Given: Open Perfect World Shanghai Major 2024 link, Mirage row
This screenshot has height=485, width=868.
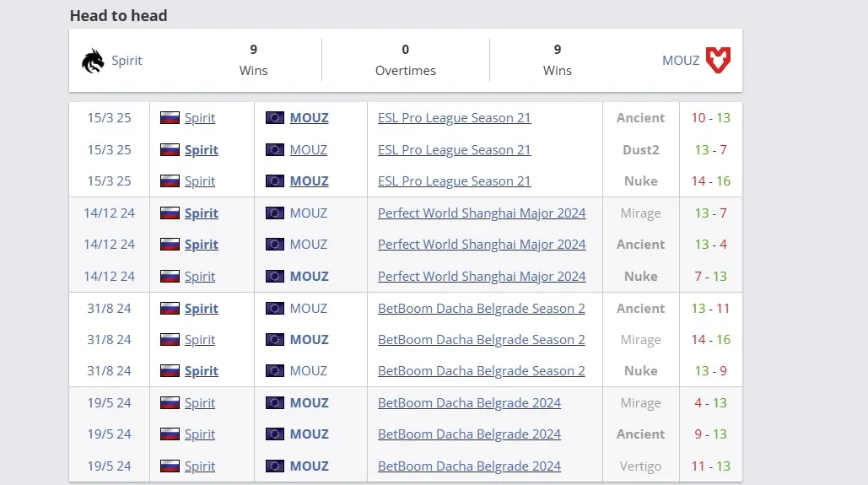Looking at the screenshot, I should click(482, 213).
